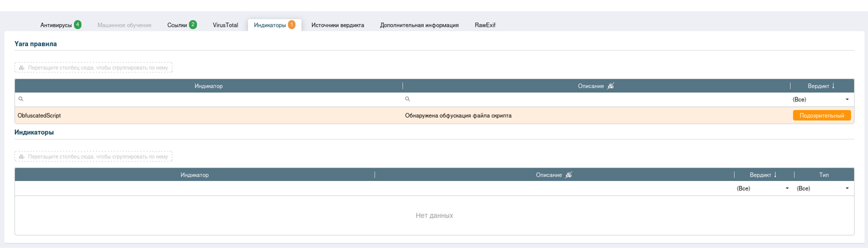Click the search icon in Yara Индикатор filter
The height and width of the screenshot is (249, 868).
click(x=21, y=99)
